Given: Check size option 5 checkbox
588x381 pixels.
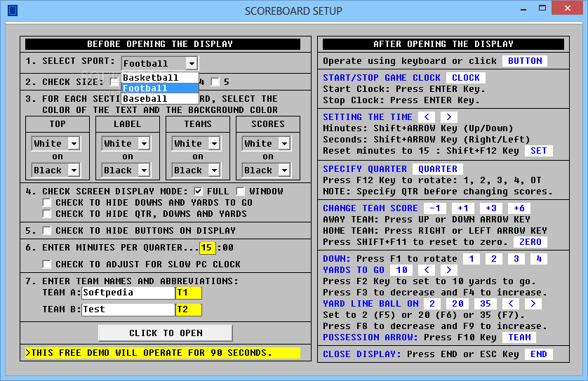Looking at the screenshot, I should click(215, 82).
